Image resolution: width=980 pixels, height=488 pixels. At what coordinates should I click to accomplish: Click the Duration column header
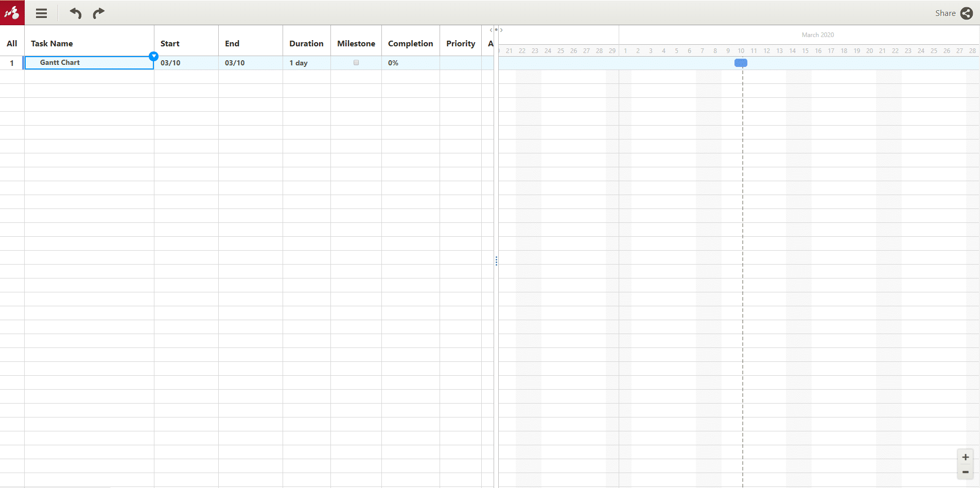[x=307, y=44]
